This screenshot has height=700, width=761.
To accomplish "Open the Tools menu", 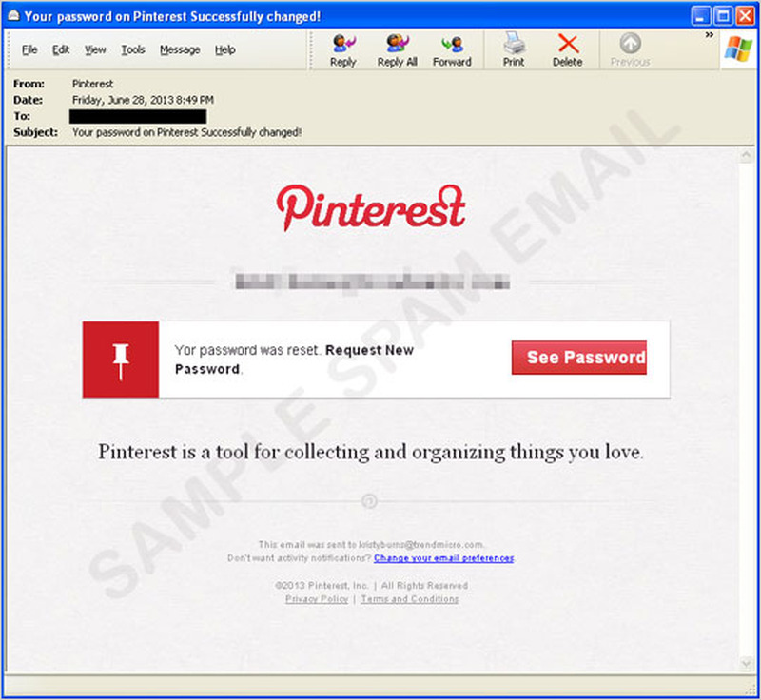I will (133, 49).
